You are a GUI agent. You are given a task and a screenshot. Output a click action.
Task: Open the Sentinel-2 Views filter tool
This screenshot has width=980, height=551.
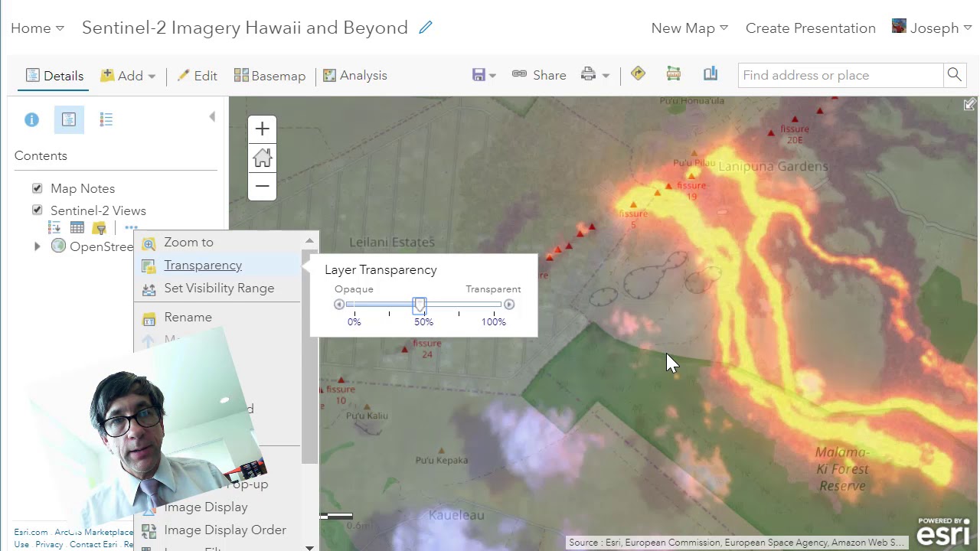(100, 227)
